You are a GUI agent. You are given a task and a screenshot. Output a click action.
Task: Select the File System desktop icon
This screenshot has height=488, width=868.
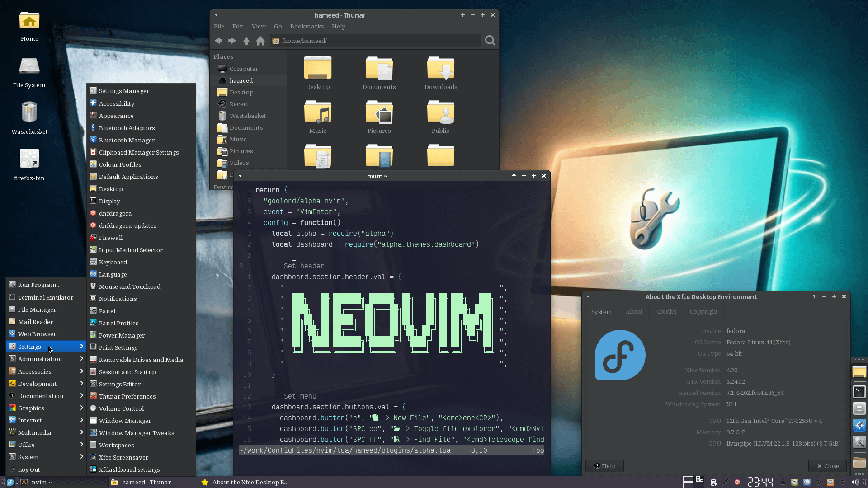pos(29,72)
